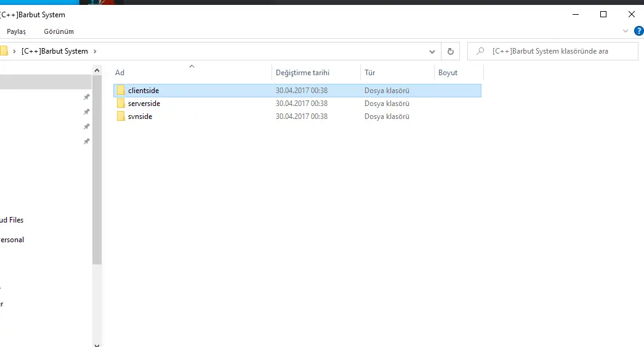This screenshot has width=644, height=347.
Task: Click the Boyut column header
Action: click(x=448, y=73)
